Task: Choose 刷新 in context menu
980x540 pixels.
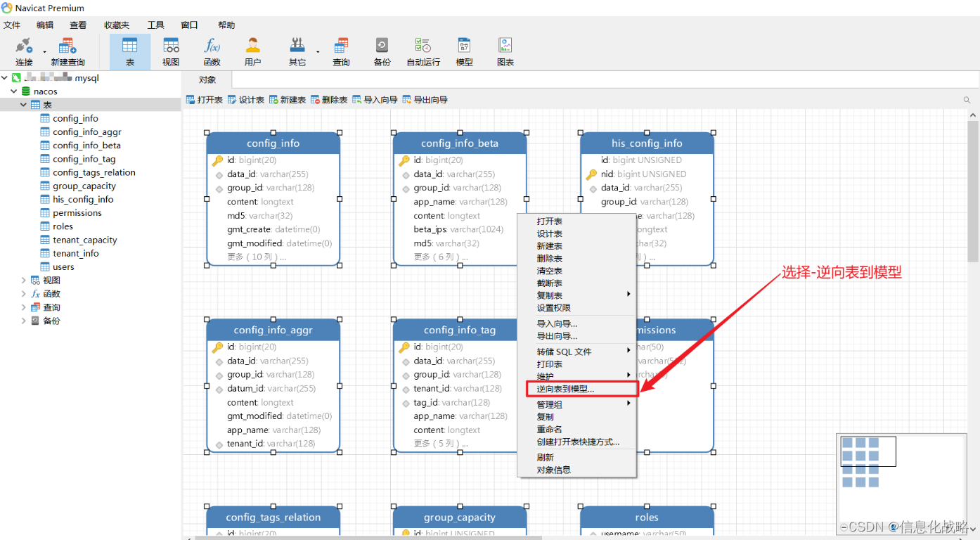Action: [x=576, y=457]
